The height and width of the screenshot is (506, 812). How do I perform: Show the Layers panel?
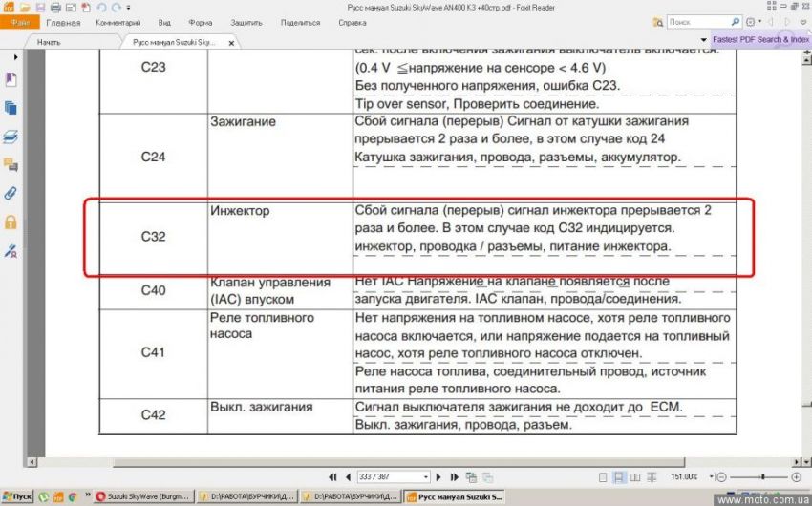click(11, 137)
